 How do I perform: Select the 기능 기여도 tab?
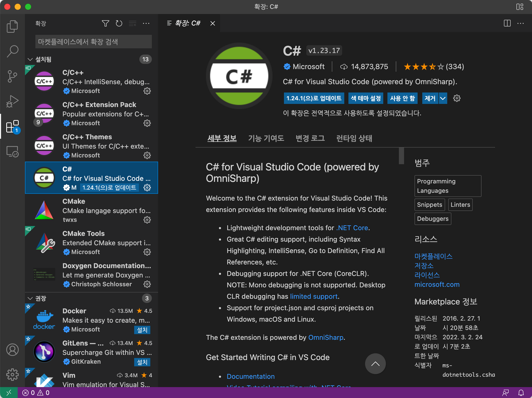pos(266,138)
